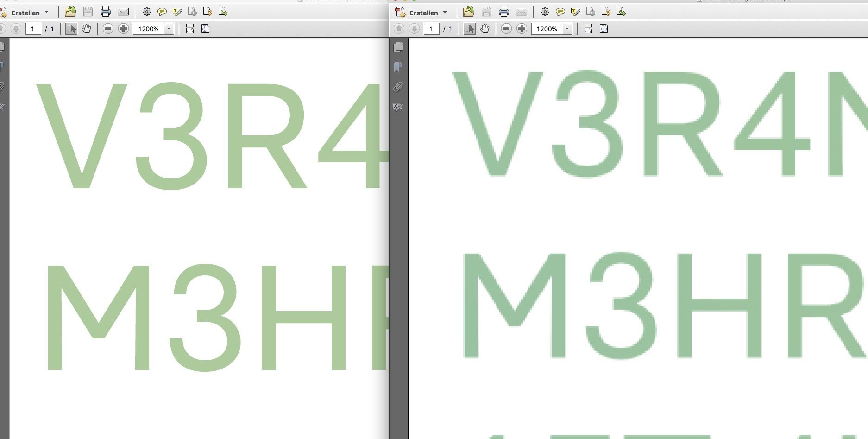Select the highlight text tool in right window

pyautogui.click(x=575, y=12)
